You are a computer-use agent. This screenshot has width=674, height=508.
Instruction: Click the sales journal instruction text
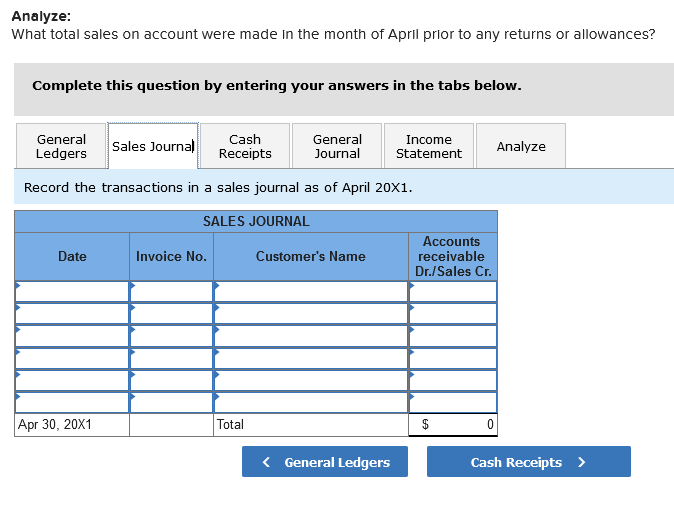218,188
